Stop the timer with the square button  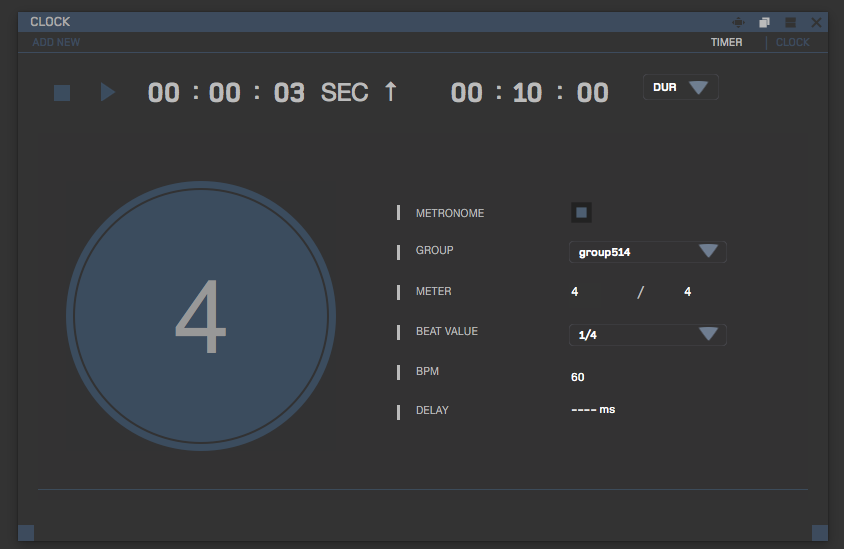pos(62,93)
